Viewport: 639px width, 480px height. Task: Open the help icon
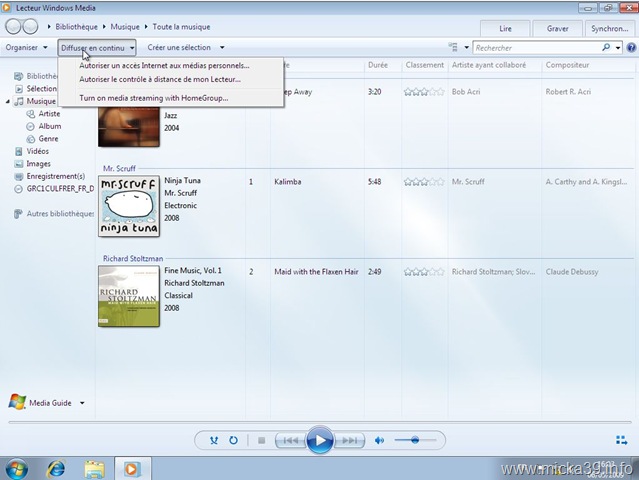click(x=631, y=48)
